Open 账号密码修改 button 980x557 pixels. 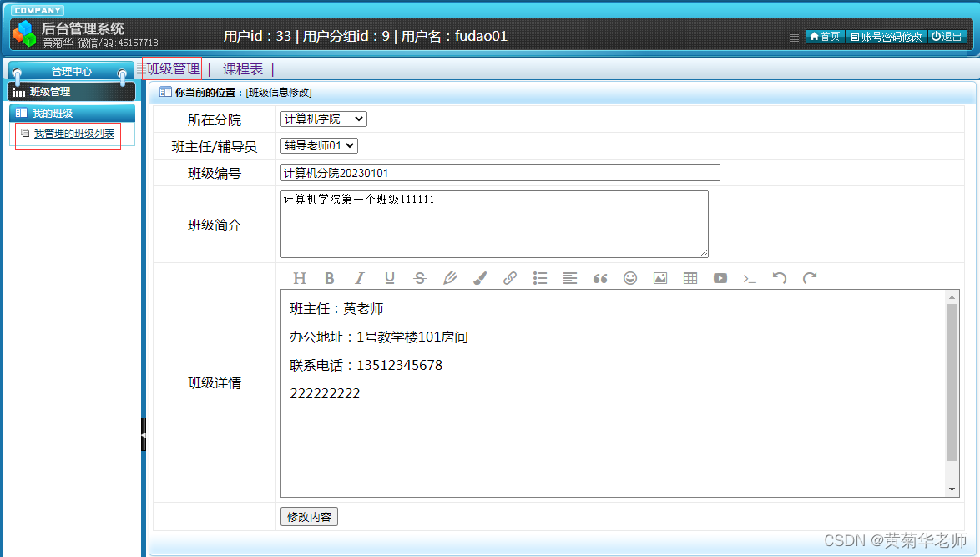pos(887,37)
